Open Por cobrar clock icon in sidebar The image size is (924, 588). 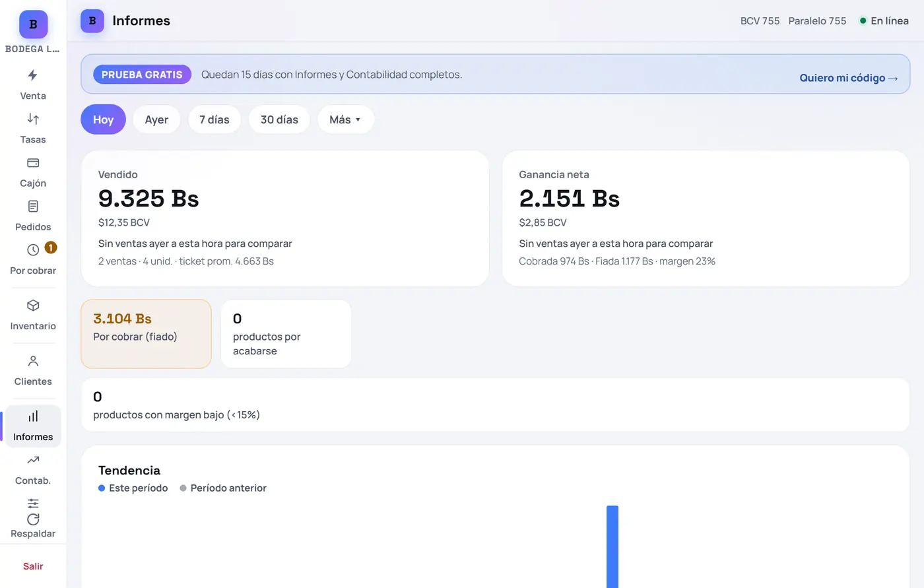tap(33, 250)
